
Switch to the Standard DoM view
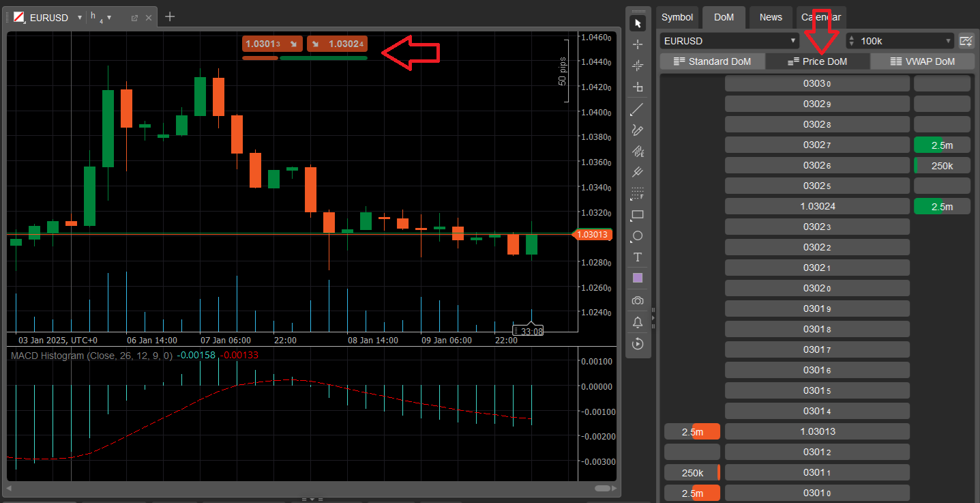click(x=712, y=61)
